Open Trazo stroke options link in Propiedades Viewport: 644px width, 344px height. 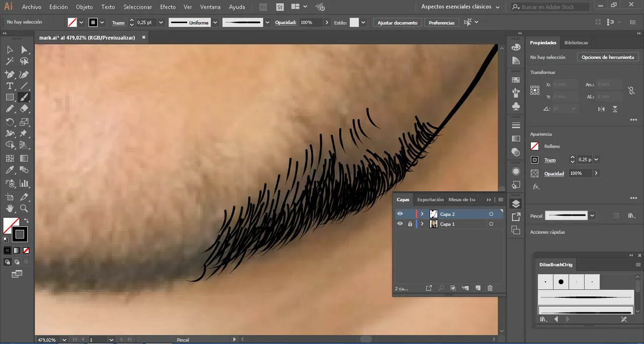tap(550, 160)
